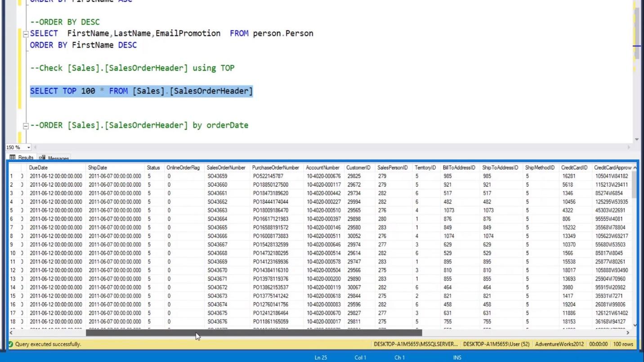Image resolution: width=644 pixels, height=362 pixels.
Task: Click DESKTOP-A1M5655\User (52) status bar entry
Action: 496,344
